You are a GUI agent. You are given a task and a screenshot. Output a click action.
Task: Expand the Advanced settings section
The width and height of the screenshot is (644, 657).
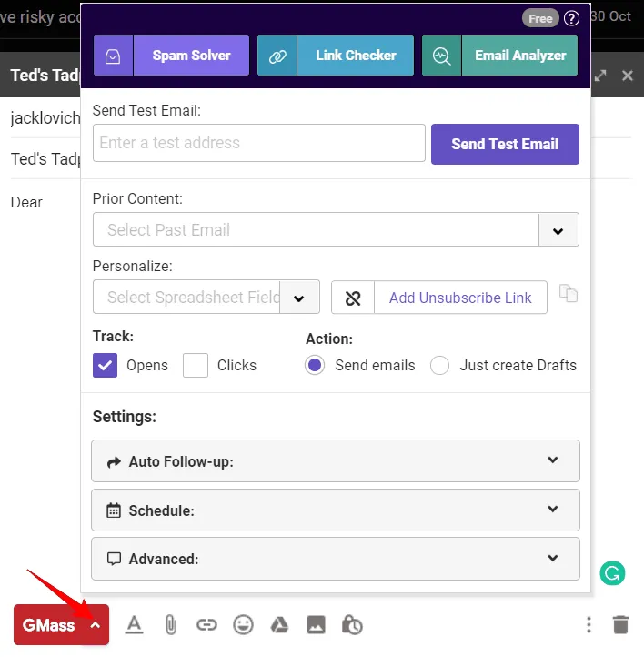(x=336, y=559)
